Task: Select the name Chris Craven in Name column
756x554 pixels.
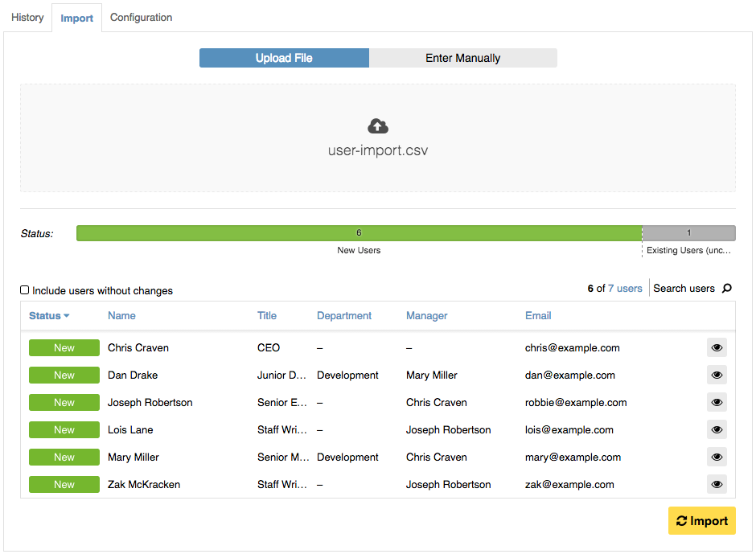Action: [138, 347]
